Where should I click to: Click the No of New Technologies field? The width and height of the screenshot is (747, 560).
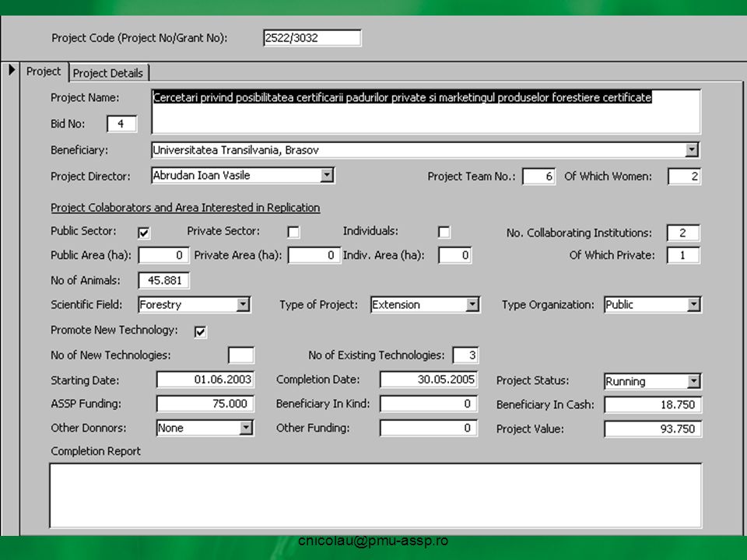point(241,355)
